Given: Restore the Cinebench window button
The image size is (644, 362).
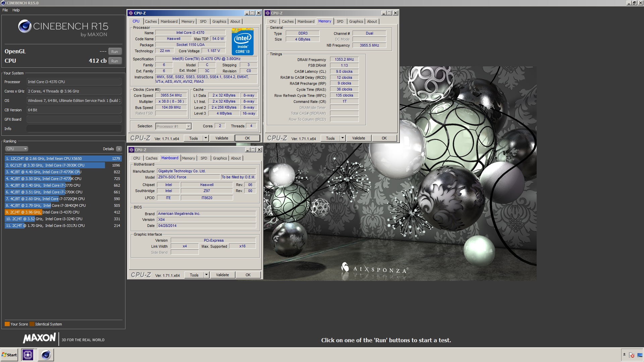Looking at the screenshot, I should click(634, 3).
